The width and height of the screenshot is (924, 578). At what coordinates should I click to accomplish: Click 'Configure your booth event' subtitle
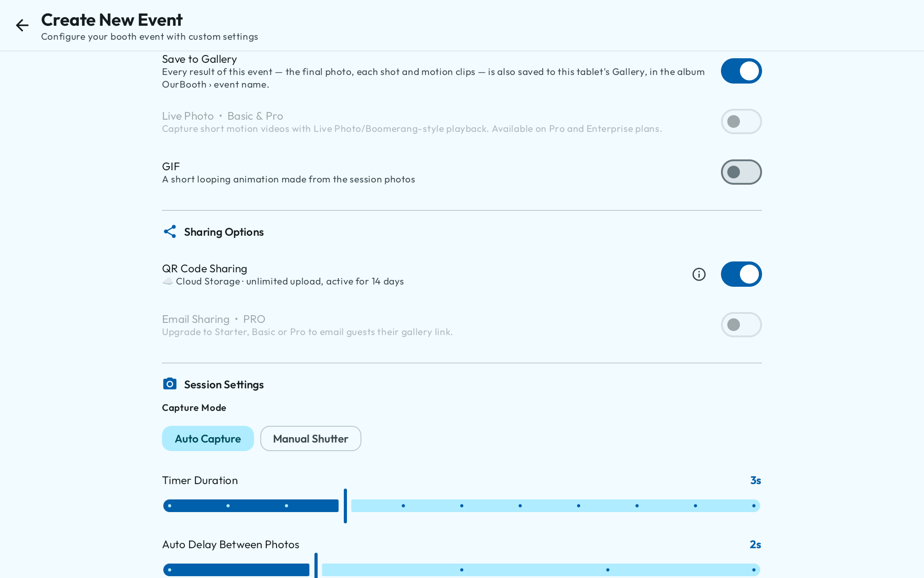tap(149, 37)
